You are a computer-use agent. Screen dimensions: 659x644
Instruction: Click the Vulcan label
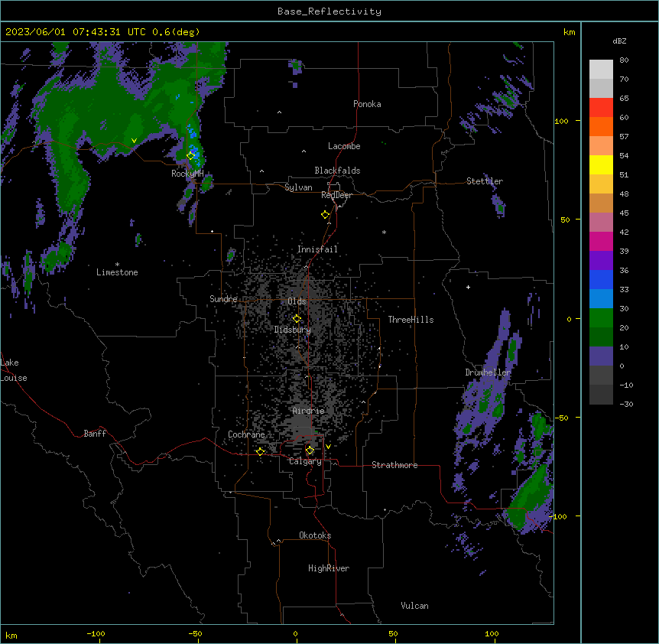(415, 606)
